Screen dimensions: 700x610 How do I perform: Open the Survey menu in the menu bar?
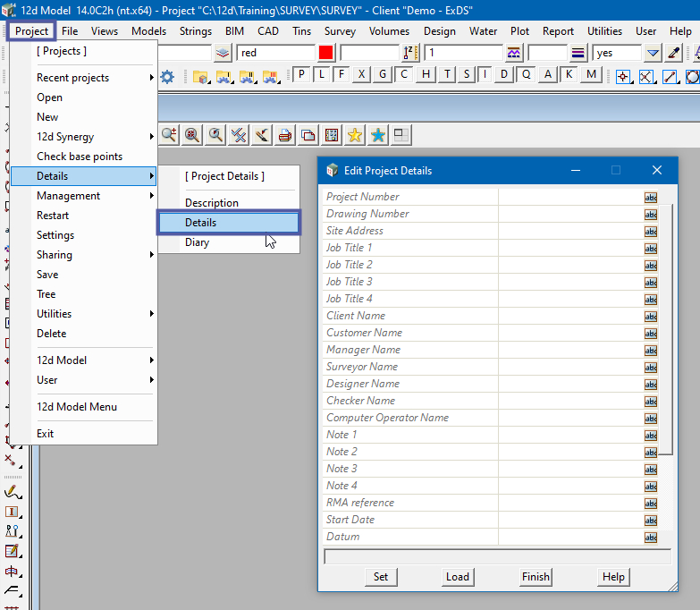coord(340,31)
